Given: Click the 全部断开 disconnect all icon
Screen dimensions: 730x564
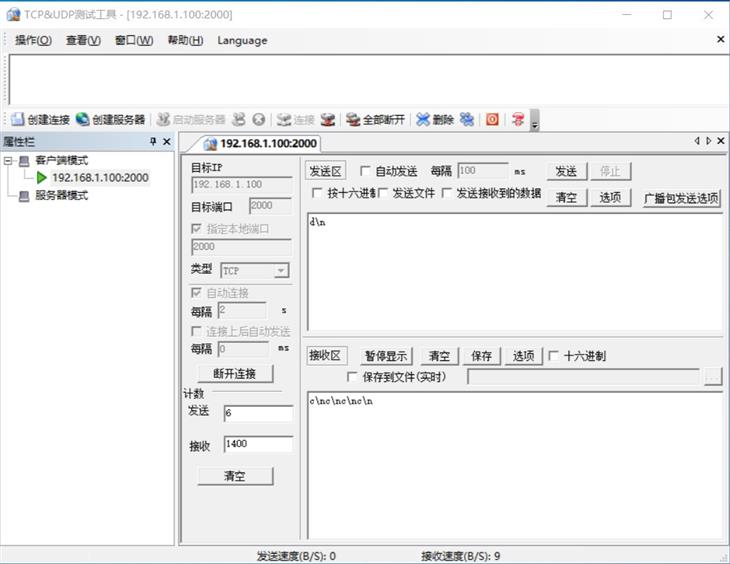Looking at the screenshot, I should [353, 120].
